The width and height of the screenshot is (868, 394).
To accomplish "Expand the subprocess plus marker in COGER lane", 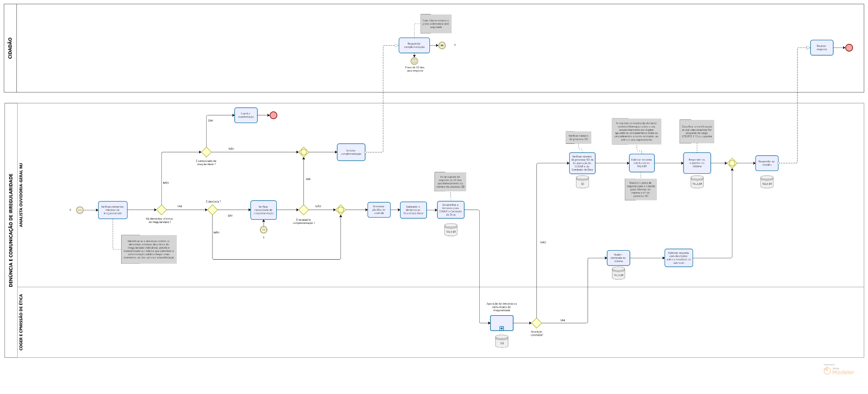I will coord(502,328).
